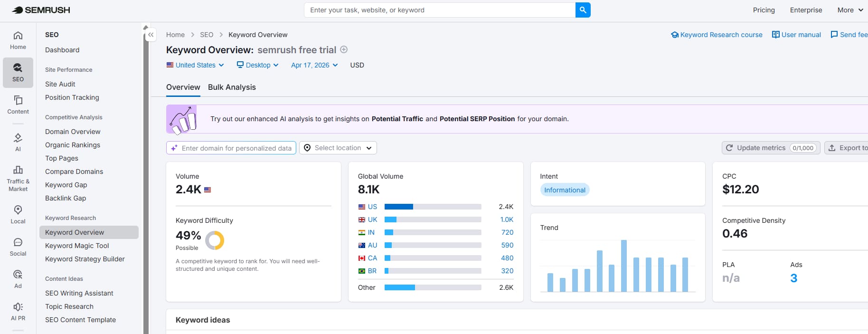Open the Social rail icon
This screenshot has height=334, width=868.
click(18, 247)
